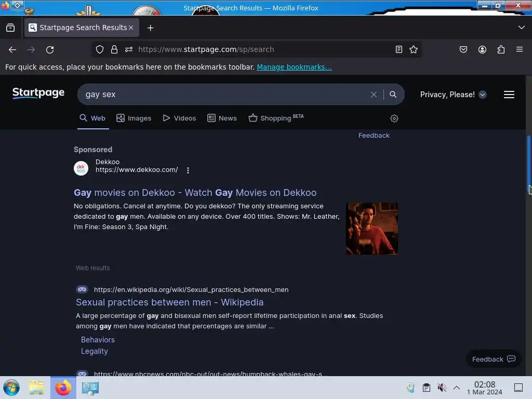Open the Behaviors sublink
532x399 pixels.
[x=98, y=340]
